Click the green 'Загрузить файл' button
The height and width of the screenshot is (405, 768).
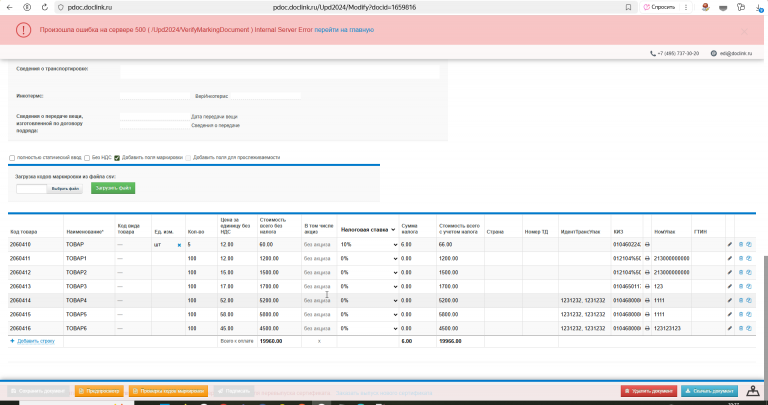113,188
